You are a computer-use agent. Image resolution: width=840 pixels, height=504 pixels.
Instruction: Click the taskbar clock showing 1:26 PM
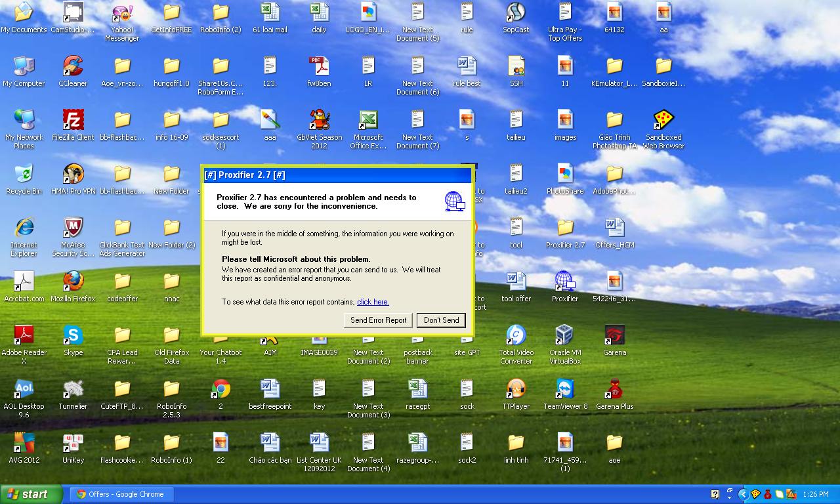(816, 494)
